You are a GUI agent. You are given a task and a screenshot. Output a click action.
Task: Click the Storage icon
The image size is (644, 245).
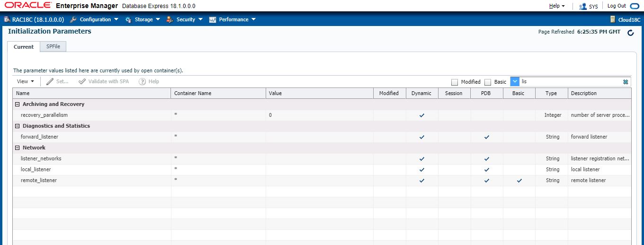(128, 19)
